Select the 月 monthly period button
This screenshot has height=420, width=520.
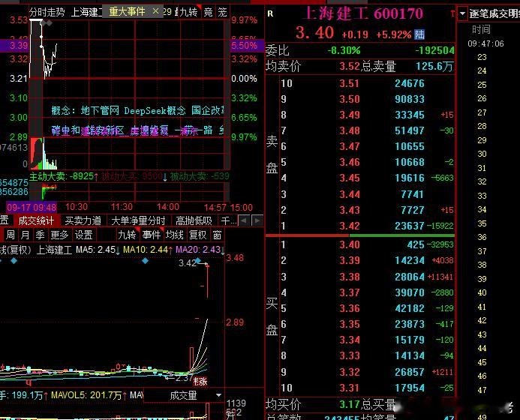point(26,235)
